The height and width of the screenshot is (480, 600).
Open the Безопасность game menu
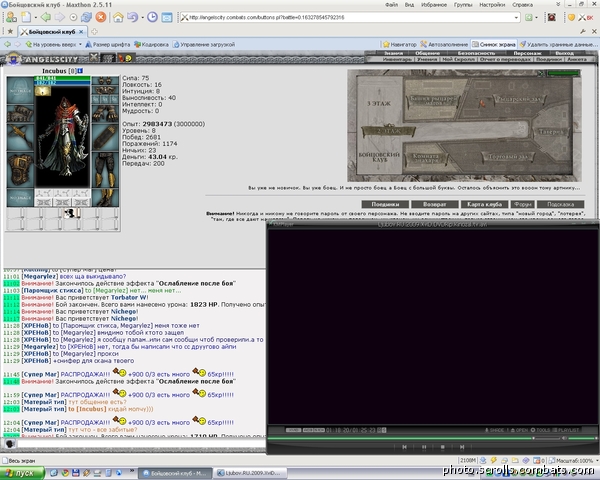476,53
